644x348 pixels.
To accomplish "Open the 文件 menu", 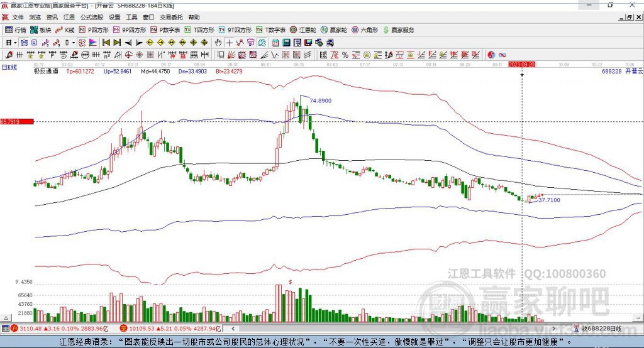I will tap(18, 17).
